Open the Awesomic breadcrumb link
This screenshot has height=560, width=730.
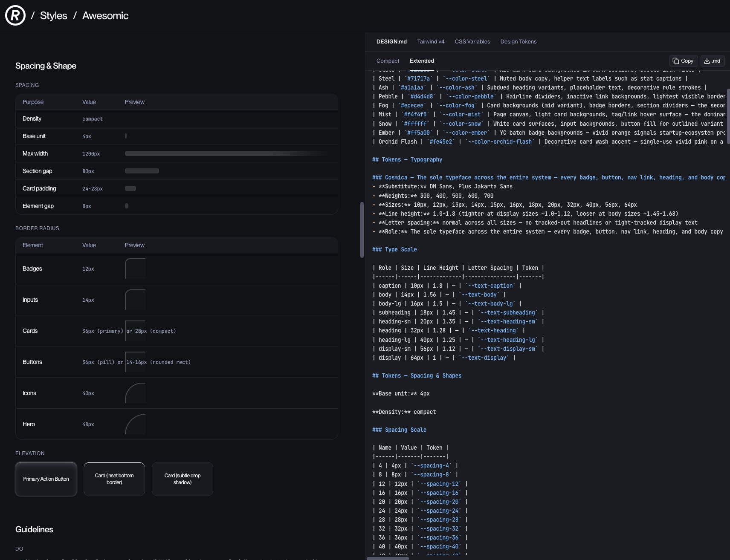tap(105, 16)
